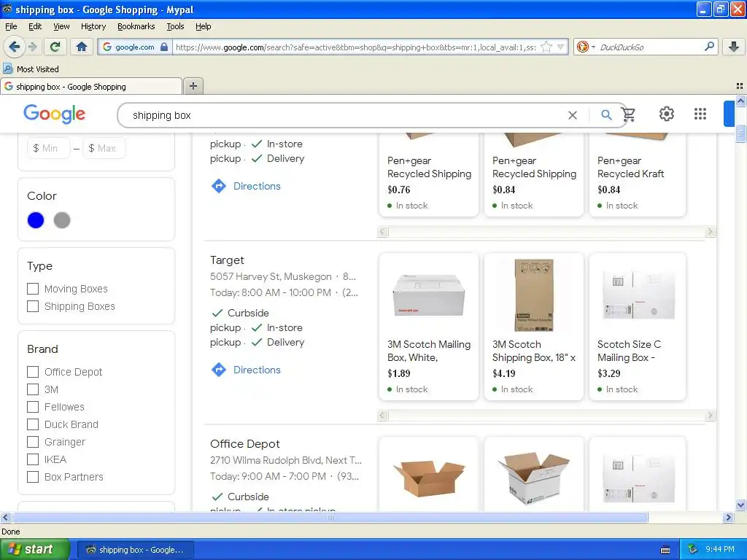Open the Google apps grid

[x=700, y=114]
